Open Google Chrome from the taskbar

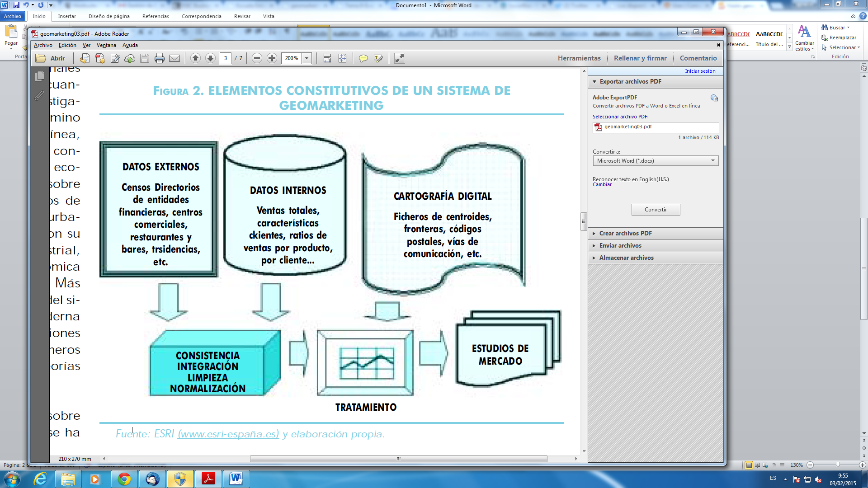pos(124,479)
